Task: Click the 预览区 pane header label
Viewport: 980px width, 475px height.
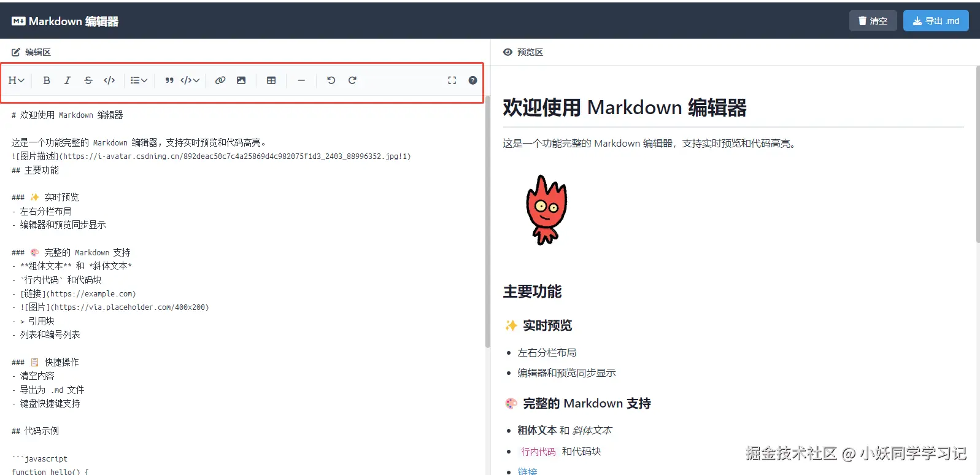Action: [523, 52]
